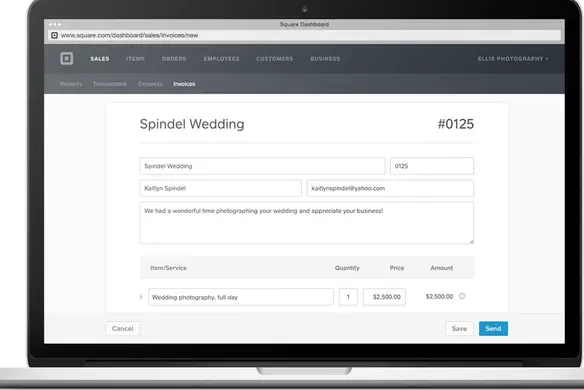Viewport: 584px width, 390px height.
Task: Click the customer email field
Action: [x=390, y=188]
